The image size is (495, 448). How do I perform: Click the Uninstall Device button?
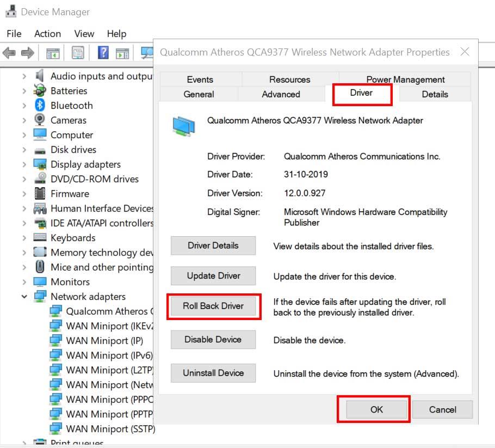coord(213,373)
